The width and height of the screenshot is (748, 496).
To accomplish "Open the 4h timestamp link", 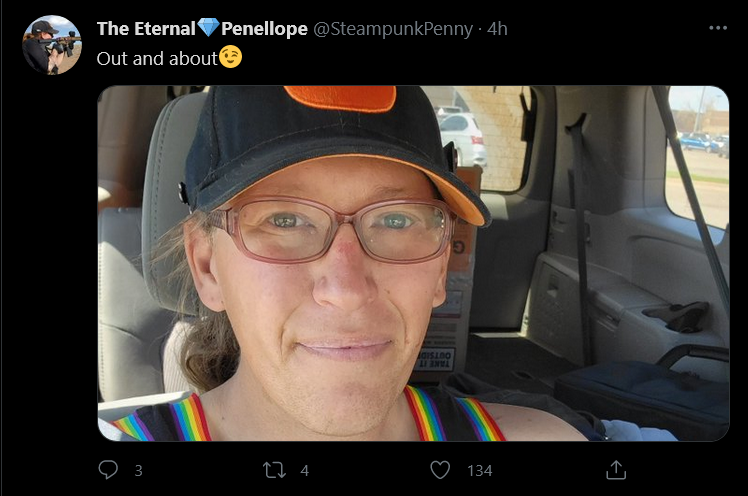I will (497, 29).
